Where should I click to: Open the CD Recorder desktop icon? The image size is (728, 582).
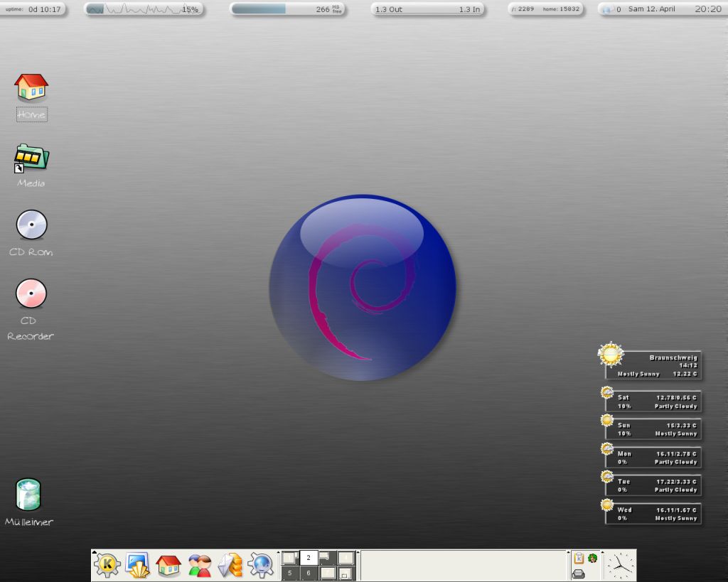point(31,293)
